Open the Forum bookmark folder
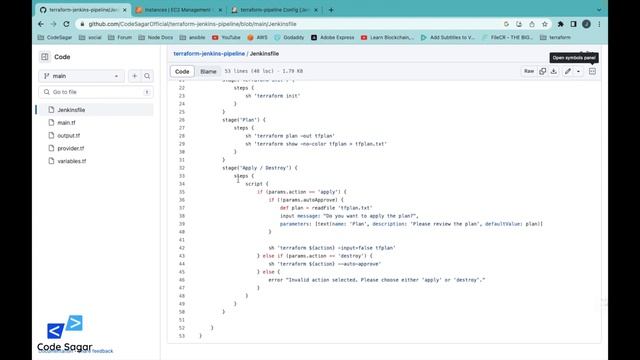640x360 pixels. click(x=120, y=37)
